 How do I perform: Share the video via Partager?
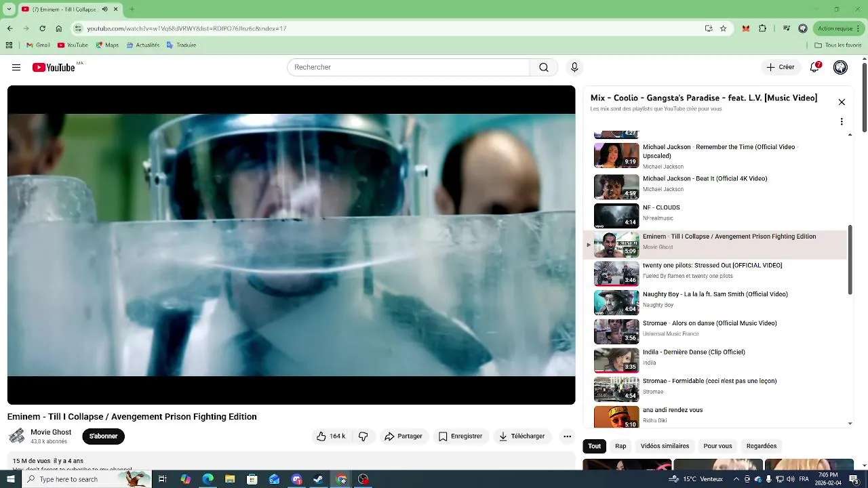tap(403, 436)
